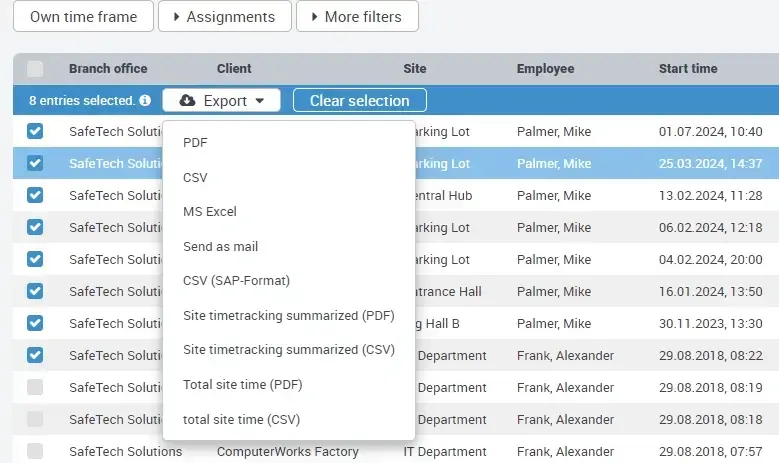Uncheck the row starting 04.02.2024, 20:00

point(35,259)
